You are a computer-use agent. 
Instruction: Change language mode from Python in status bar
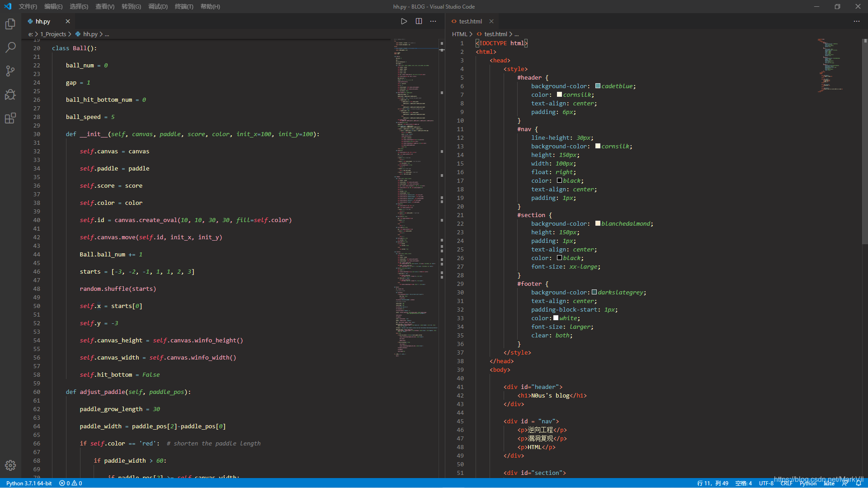(808, 483)
